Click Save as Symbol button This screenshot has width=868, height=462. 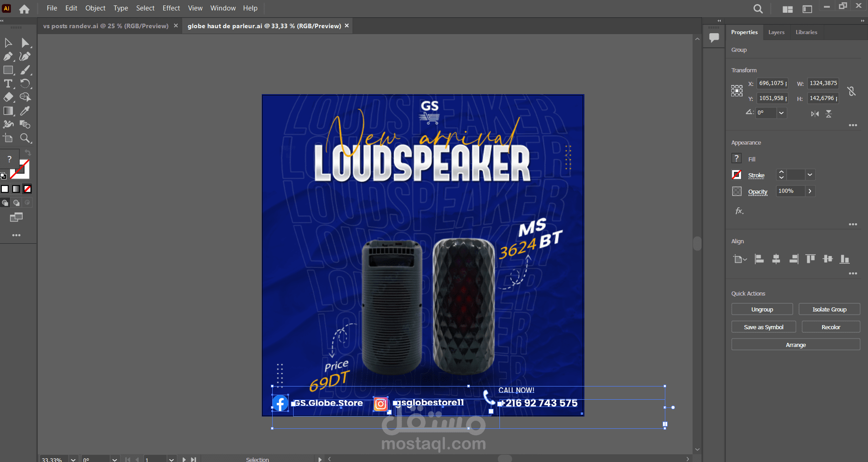click(x=763, y=327)
